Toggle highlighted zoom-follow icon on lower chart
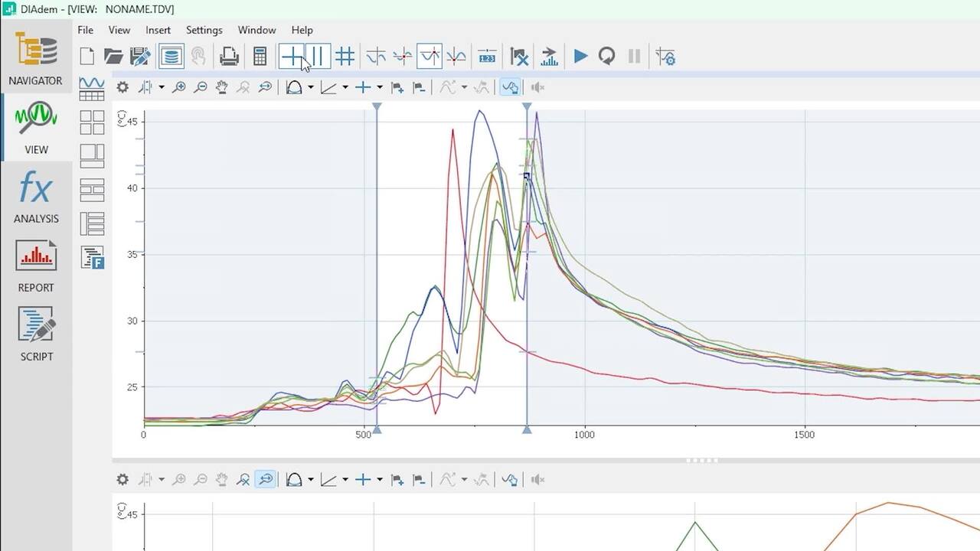Viewport: 980px width, 551px height. point(265,480)
